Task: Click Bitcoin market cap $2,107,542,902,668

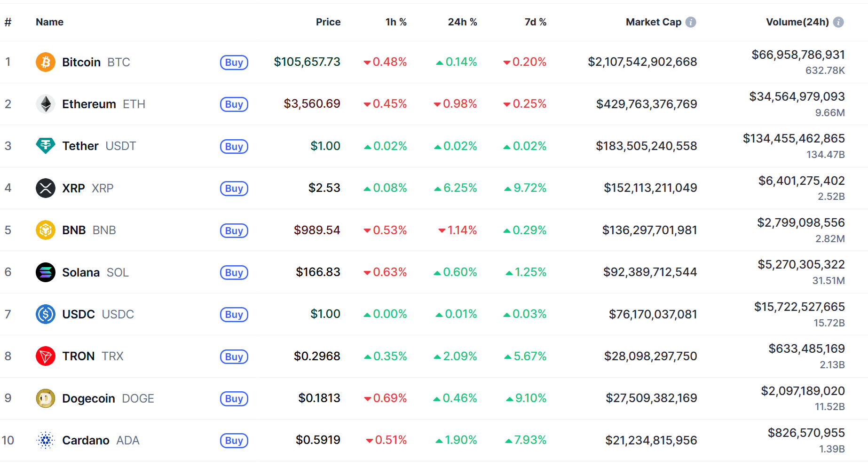Action: tap(642, 62)
